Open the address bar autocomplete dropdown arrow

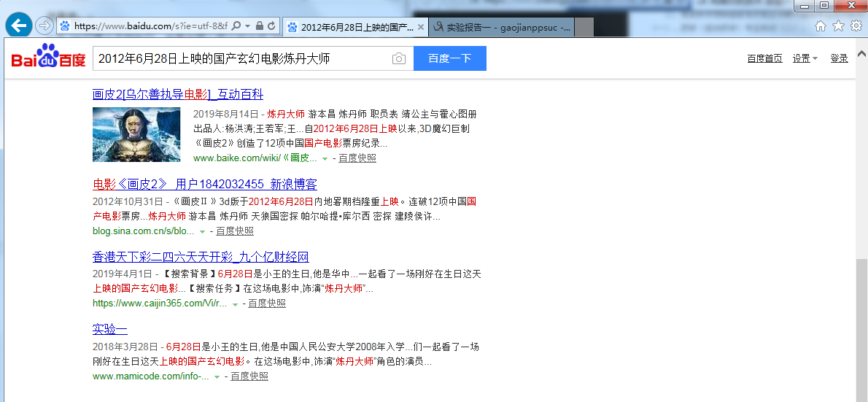pos(247,26)
